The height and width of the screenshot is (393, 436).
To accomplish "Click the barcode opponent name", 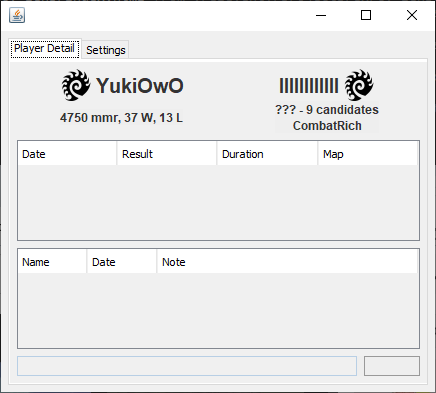I will click(x=309, y=86).
